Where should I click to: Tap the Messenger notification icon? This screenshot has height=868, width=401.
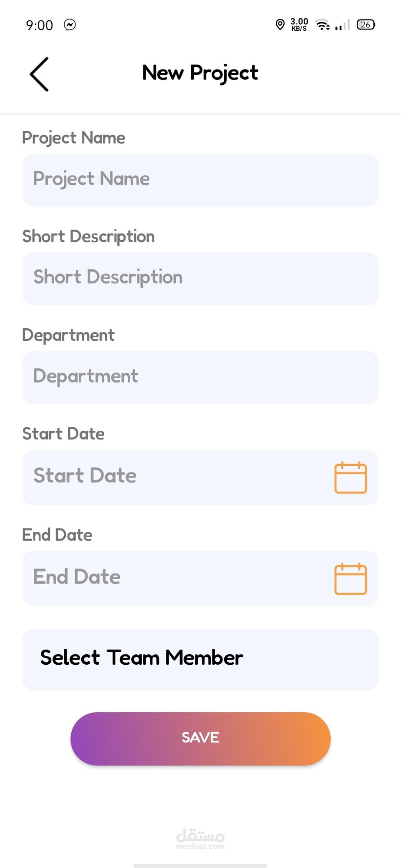pos(70,25)
